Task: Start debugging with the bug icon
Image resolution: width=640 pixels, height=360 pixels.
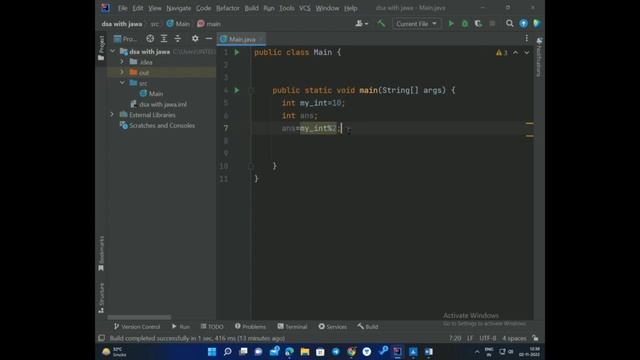Action: (464, 24)
